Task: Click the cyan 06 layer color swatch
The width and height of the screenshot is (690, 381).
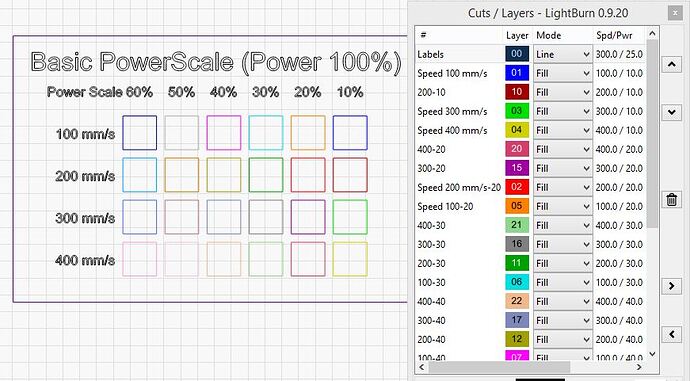Action: click(517, 282)
